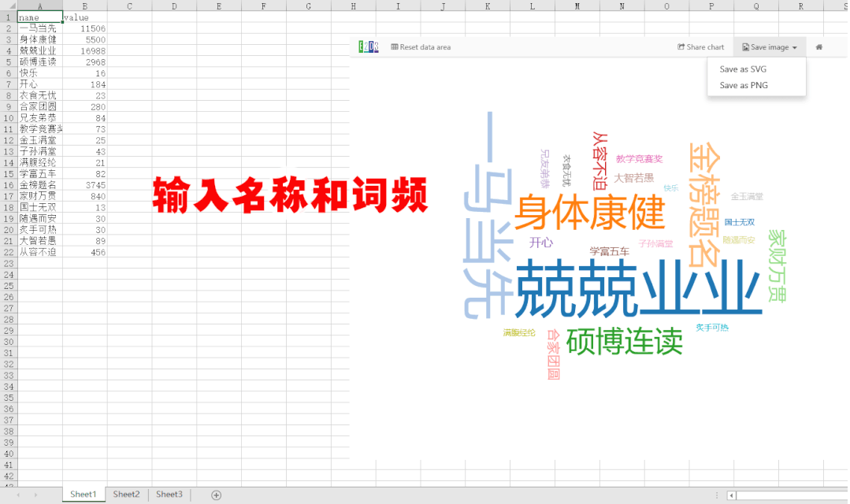
Task: Select row 4 header
Action: 9,51
